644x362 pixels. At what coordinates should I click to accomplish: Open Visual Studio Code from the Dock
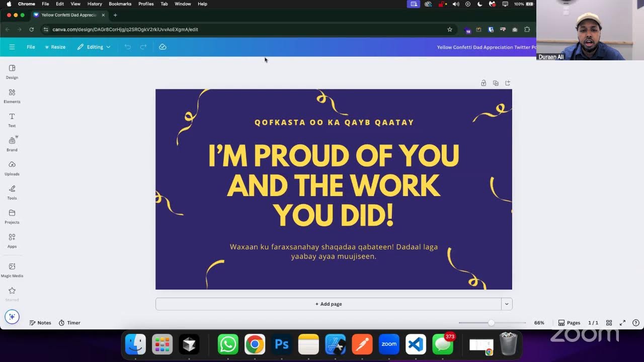(x=416, y=344)
